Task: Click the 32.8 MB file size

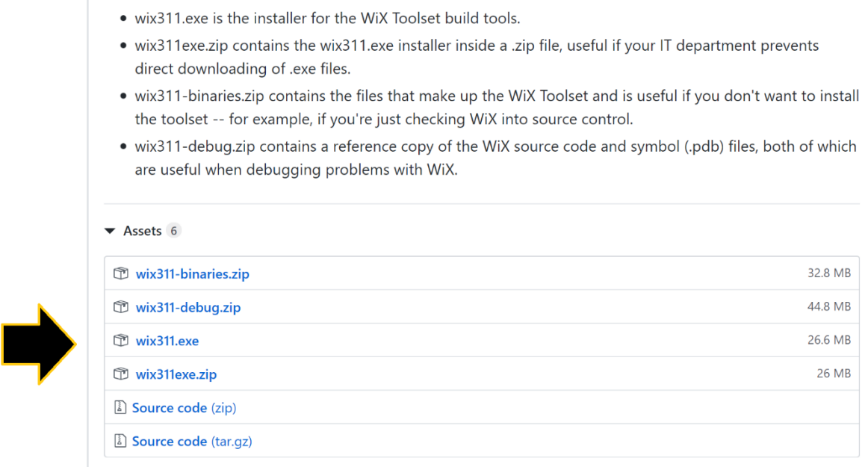Action: pos(828,273)
